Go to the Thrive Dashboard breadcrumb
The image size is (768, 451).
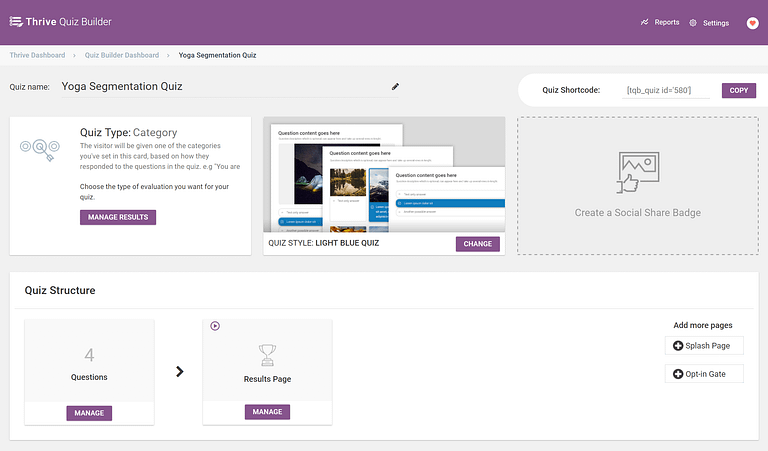click(x=37, y=55)
